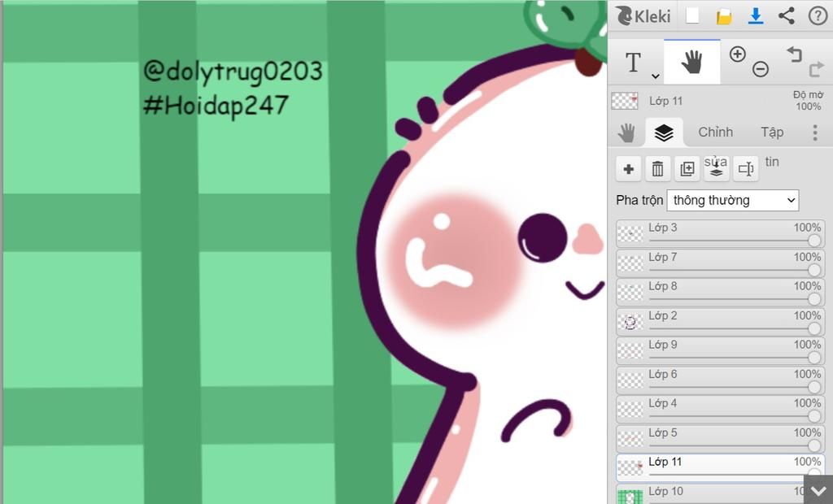
Task: Open the Pha trộn blend mode dropdown
Action: click(733, 200)
